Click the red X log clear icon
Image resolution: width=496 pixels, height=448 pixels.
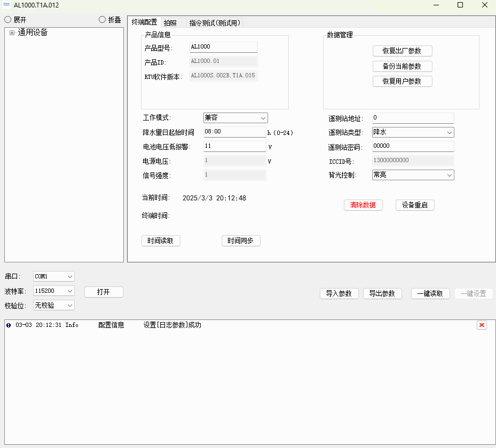tap(482, 325)
